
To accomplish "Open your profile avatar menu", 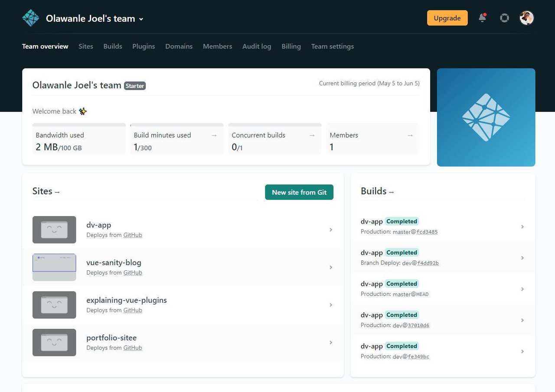I will point(526,18).
